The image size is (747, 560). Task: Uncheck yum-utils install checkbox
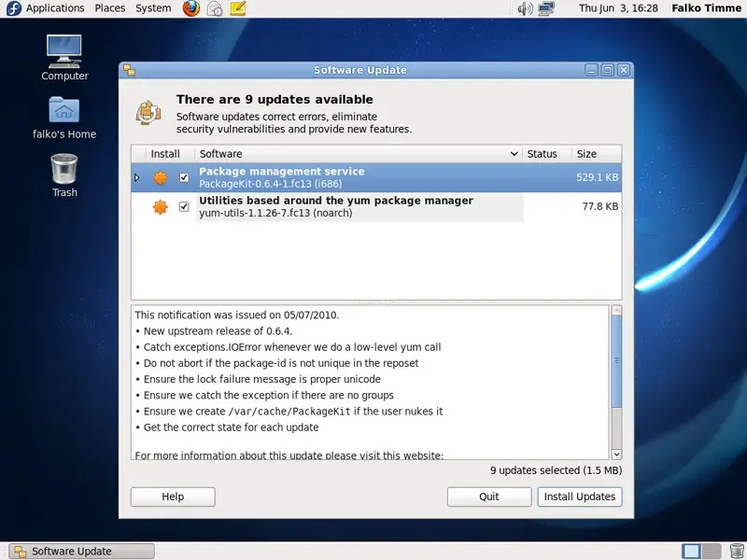184,206
